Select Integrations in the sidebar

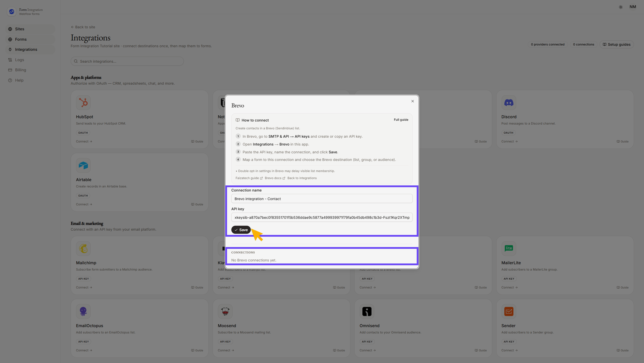point(30,50)
